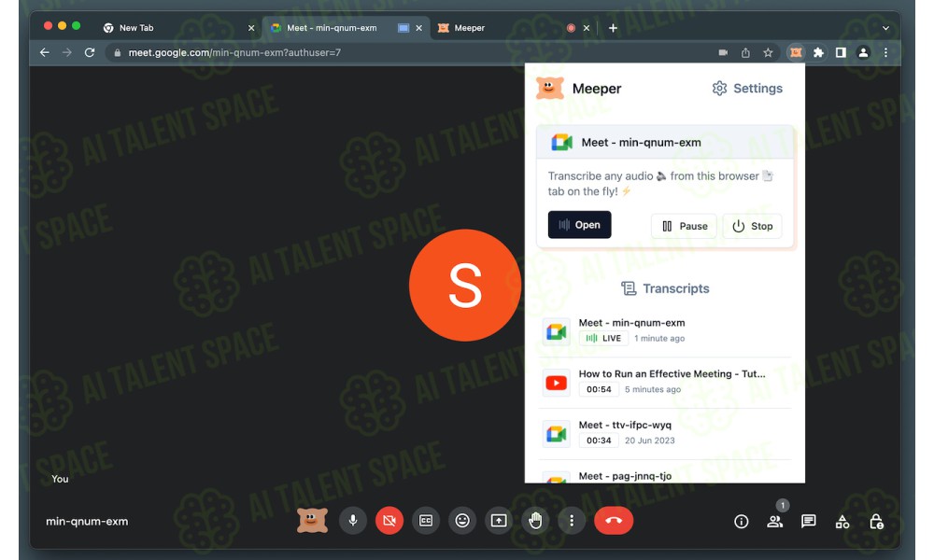Send a reaction with the emoji button

click(x=462, y=521)
